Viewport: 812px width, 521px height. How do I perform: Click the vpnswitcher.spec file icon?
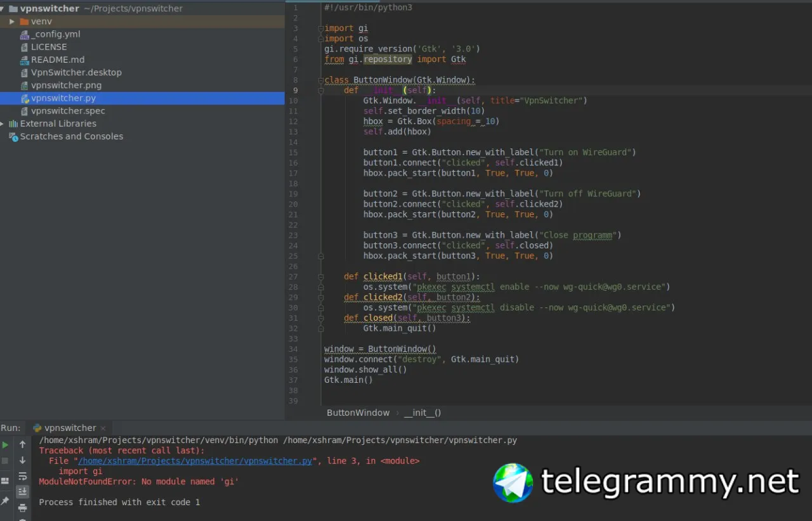(25, 111)
